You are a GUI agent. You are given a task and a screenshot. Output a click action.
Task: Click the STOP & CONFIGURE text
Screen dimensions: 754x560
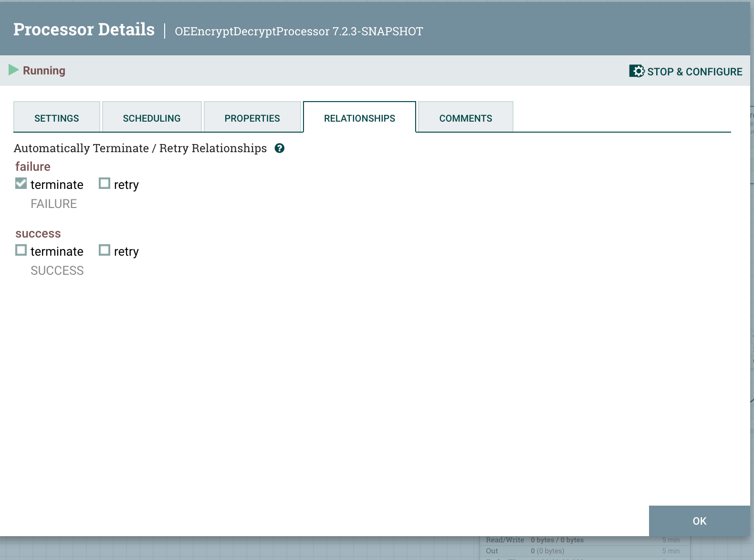[694, 72]
